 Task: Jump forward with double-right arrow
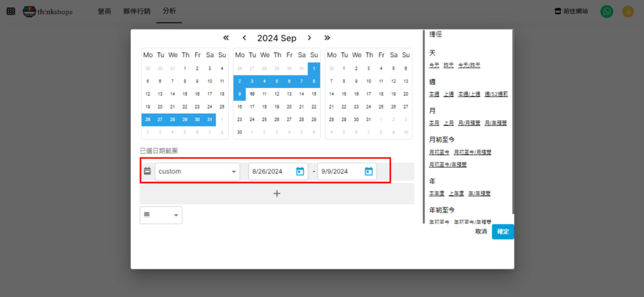pyautogui.click(x=327, y=38)
